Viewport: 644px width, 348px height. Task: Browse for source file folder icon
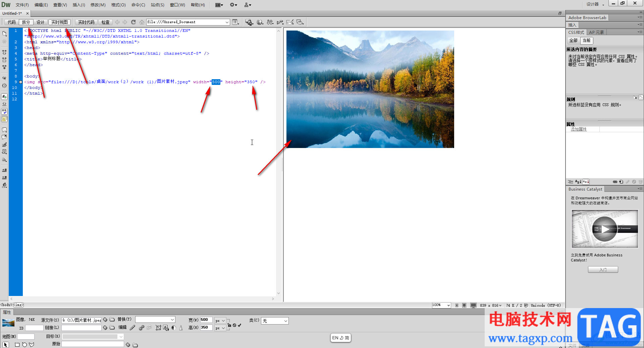tap(112, 320)
